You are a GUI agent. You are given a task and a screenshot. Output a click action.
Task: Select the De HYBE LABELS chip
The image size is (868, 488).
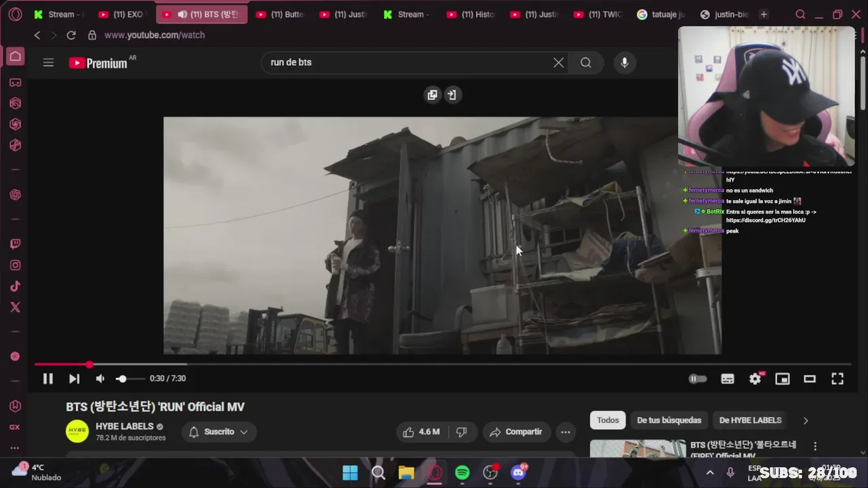tap(750, 420)
